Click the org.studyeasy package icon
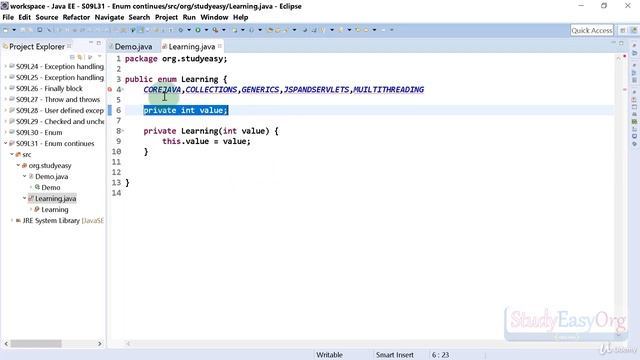Image resolution: width=640 pixels, height=360 pixels. click(x=24, y=165)
